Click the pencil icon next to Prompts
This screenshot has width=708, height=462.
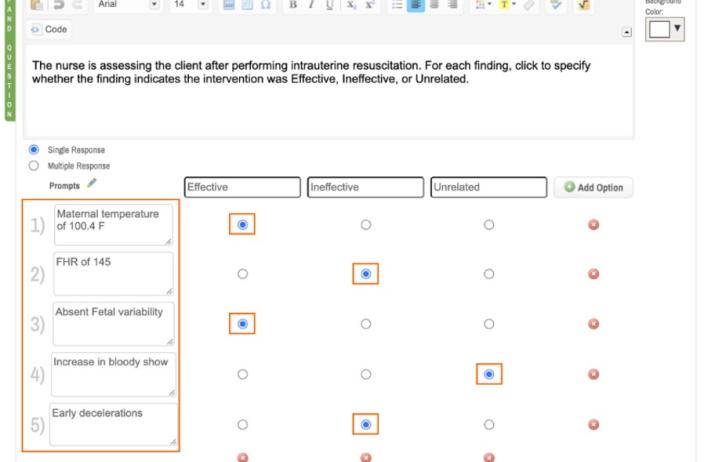[93, 183]
